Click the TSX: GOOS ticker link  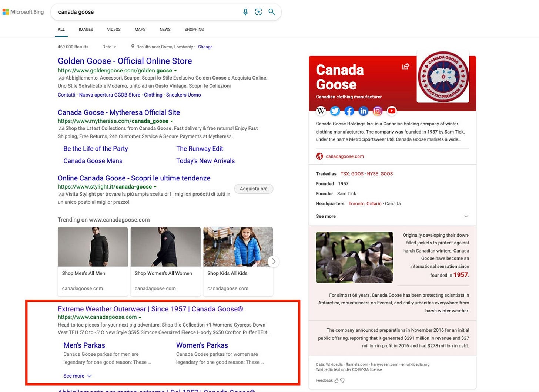coord(352,174)
